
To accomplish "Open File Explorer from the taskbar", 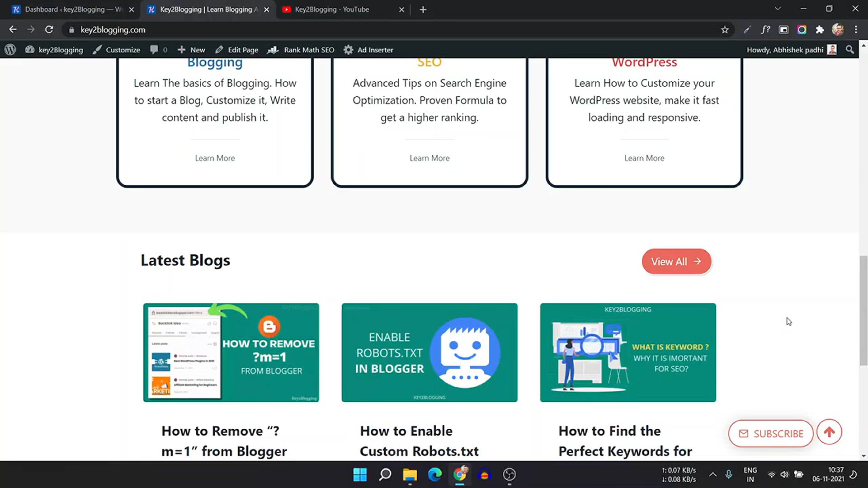I will 410,474.
